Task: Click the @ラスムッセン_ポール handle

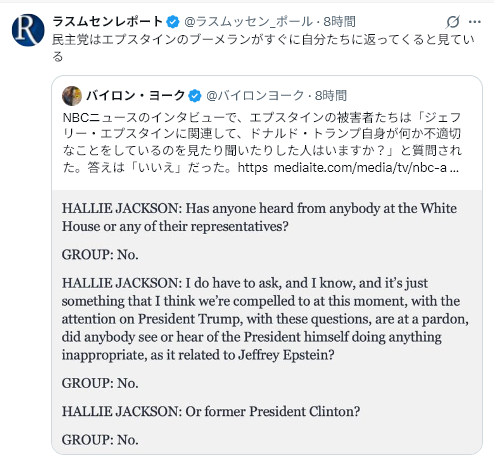Action: click(x=249, y=22)
